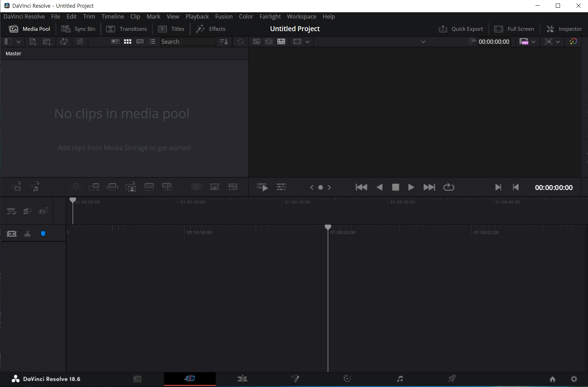Click the split clip scissors icon

coord(27,234)
